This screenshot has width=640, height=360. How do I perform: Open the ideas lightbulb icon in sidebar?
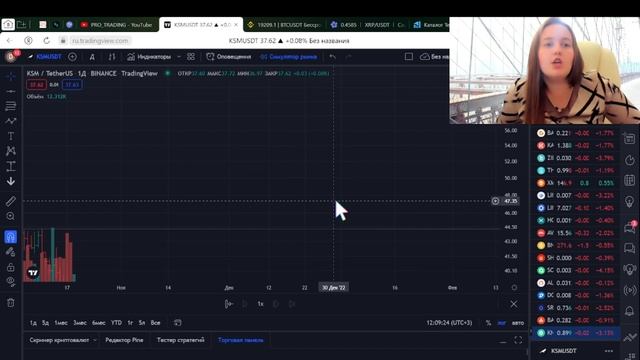click(x=629, y=201)
